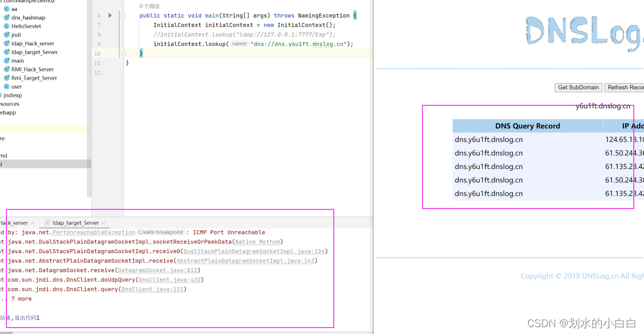
Task: Click the class icon next to ldap_target_Server
Action: point(6,52)
